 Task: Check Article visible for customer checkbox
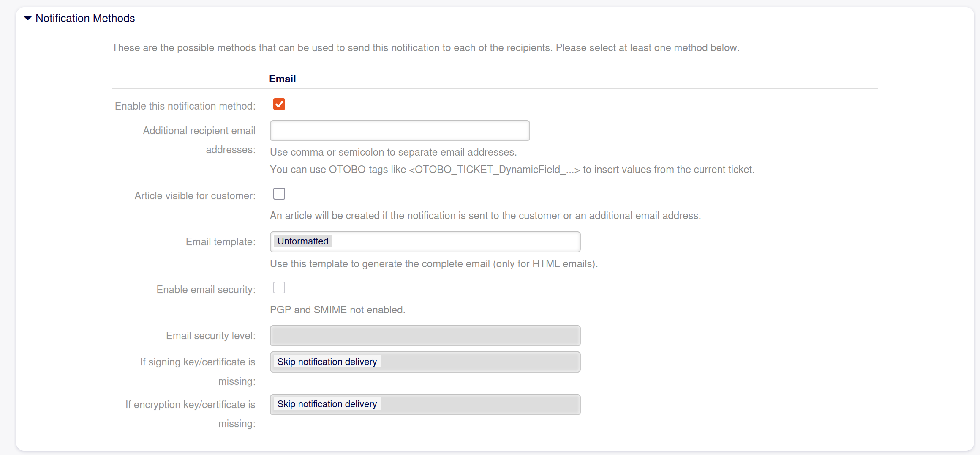279,194
